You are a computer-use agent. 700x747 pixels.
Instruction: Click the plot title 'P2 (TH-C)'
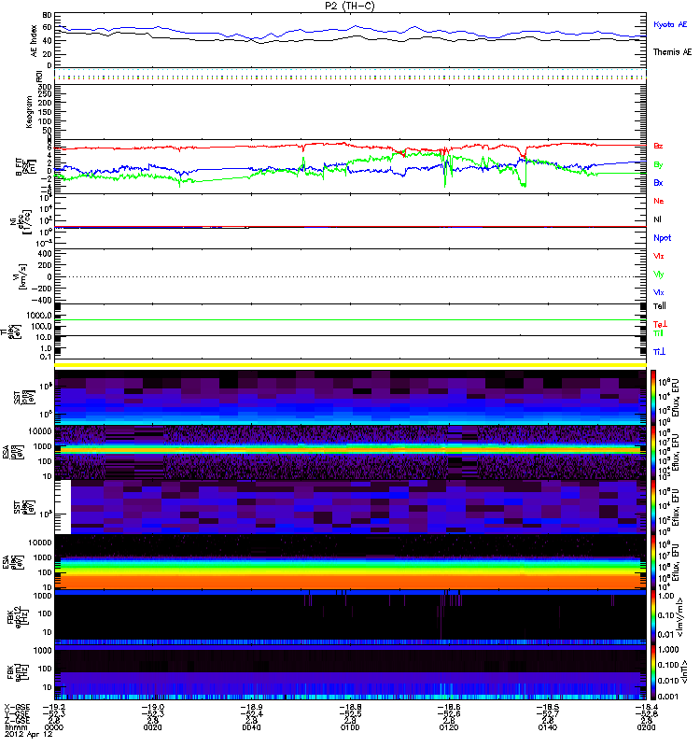349,6
